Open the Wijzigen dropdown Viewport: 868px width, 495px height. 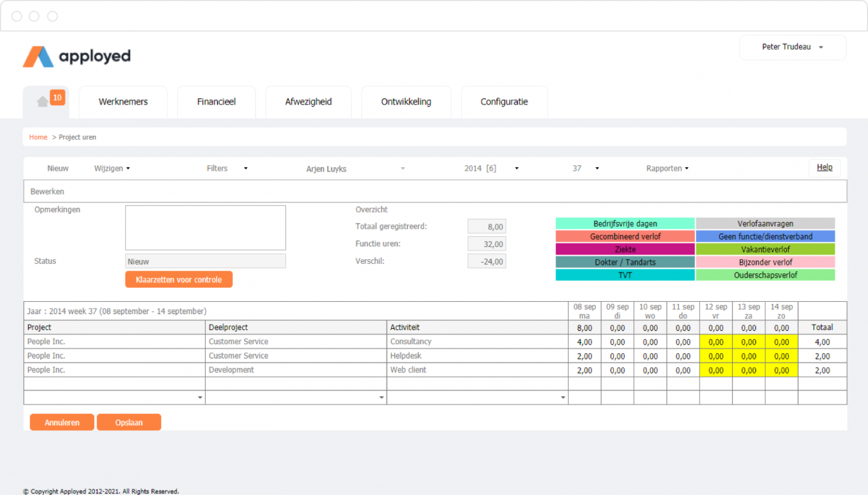pyautogui.click(x=111, y=168)
